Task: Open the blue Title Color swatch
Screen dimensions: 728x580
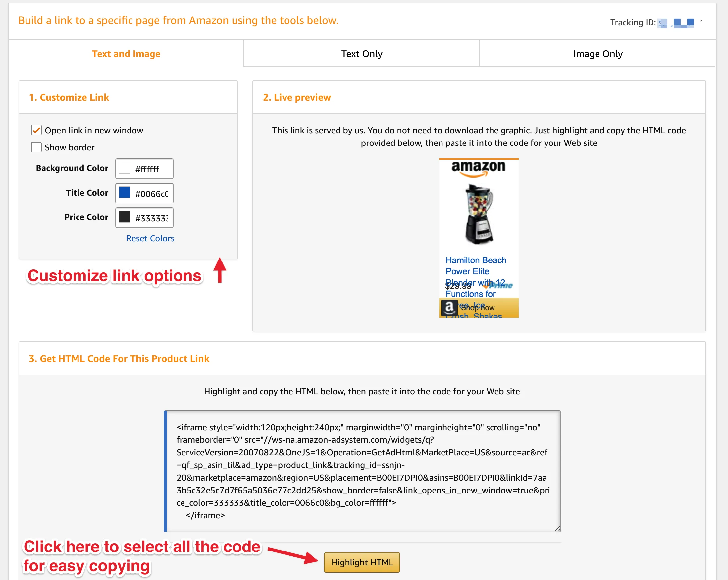Action: tap(125, 193)
